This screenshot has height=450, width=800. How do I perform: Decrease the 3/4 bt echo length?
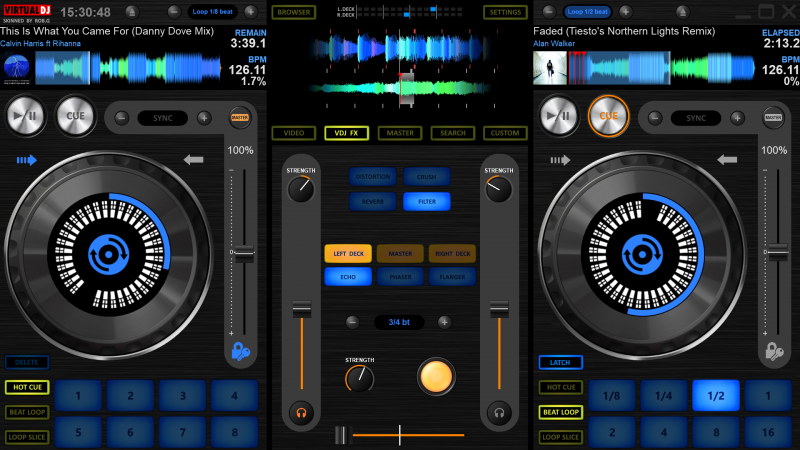pos(352,322)
